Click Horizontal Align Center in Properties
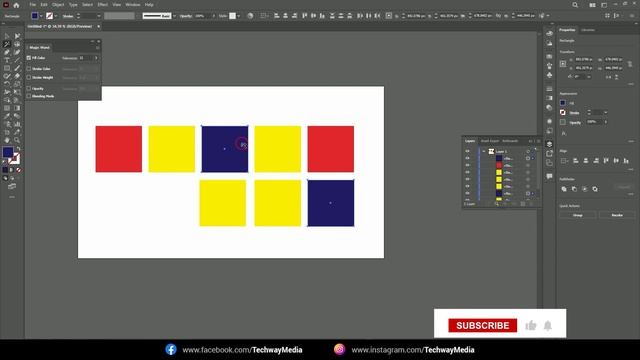The image size is (640, 360). [x=586, y=161]
